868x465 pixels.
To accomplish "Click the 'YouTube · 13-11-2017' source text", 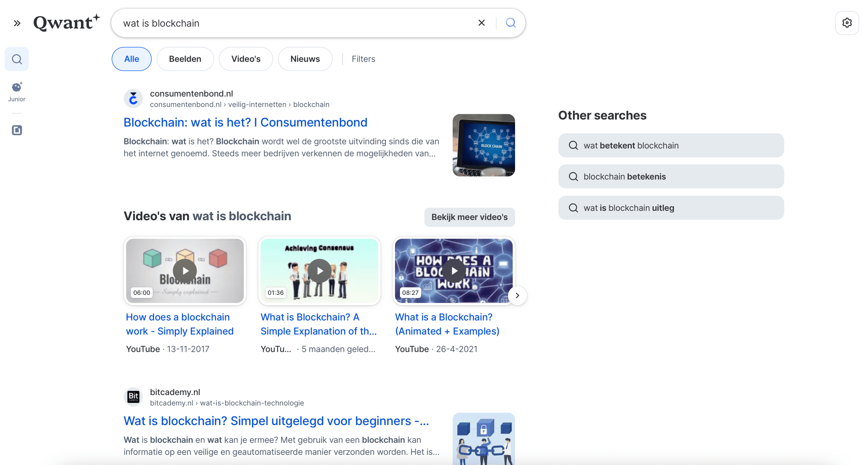I will tap(167, 349).
